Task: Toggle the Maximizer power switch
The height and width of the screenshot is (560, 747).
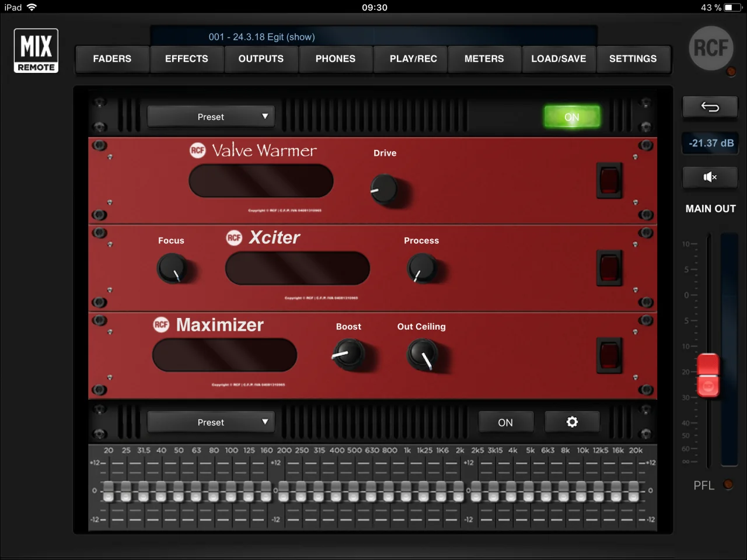Action: (x=609, y=355)
